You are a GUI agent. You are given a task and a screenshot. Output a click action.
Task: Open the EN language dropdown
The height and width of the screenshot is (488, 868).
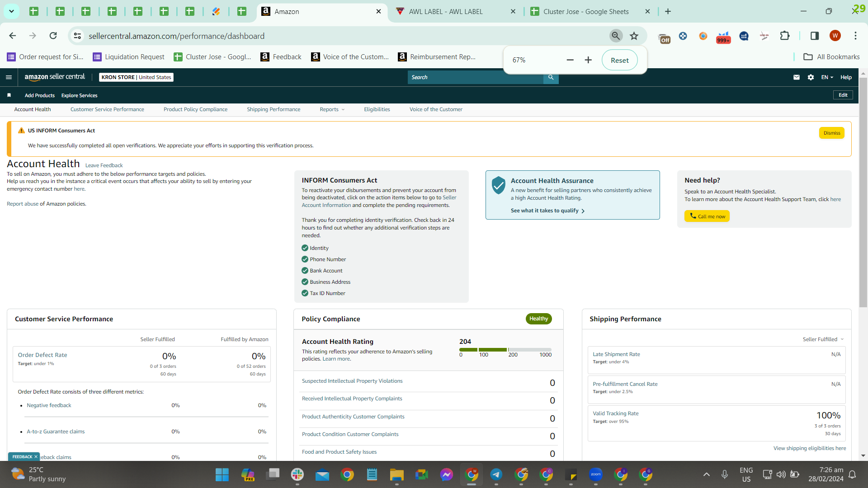(x=827, y=77)
